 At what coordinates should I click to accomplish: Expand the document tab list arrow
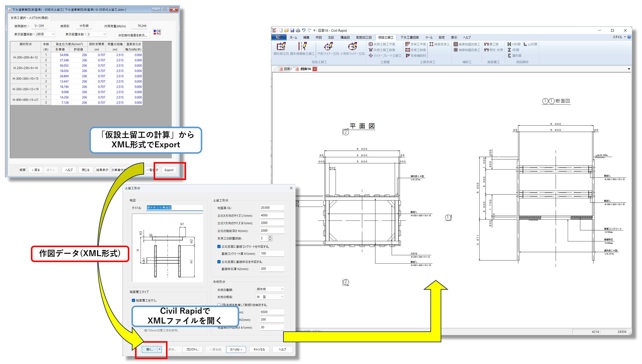(x=629, y=69)
